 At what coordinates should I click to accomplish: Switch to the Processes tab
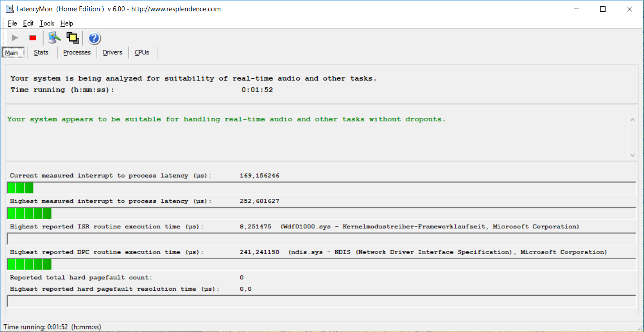pos(77,53)
